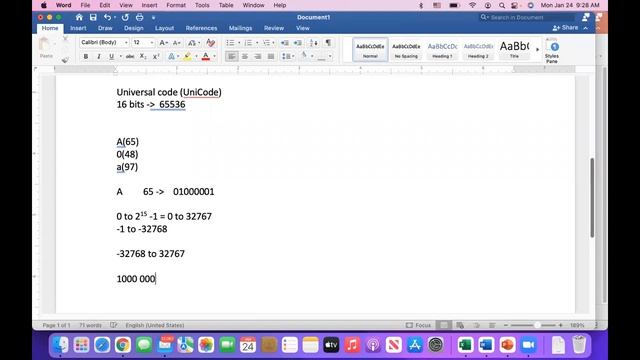Click the Print icon in the title bar
The width and height of the screenshot is (640, 360).
[140, 17]
